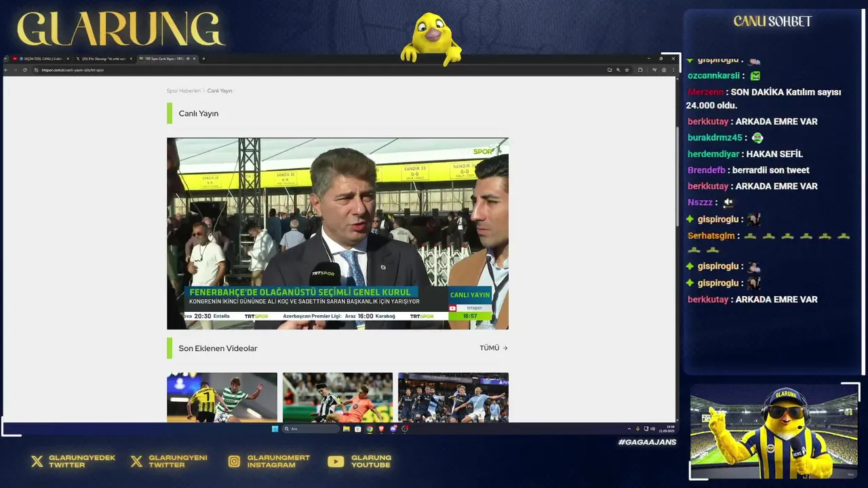Open the browser extensions puzzle icon

[640, 70]
